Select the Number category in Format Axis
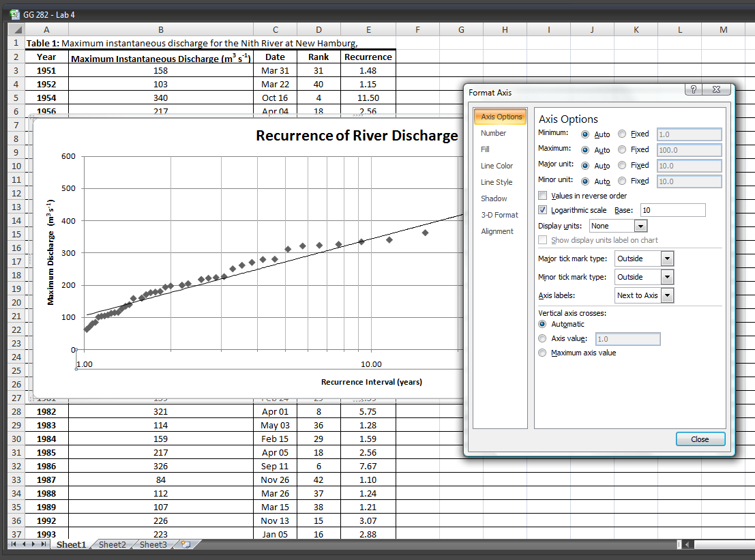 click(492, 133)
